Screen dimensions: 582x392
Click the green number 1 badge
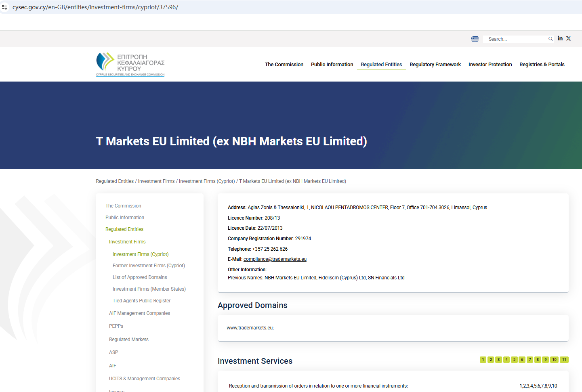[483, 360]
